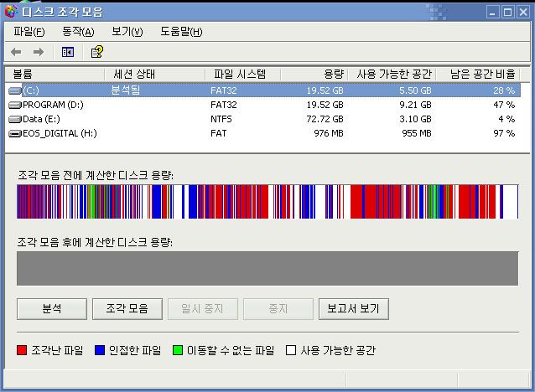The height and width of the screenshot is (392, 535).
Task: Select the PROGRAM (D:) drive icon
Action: pos(14,105)
